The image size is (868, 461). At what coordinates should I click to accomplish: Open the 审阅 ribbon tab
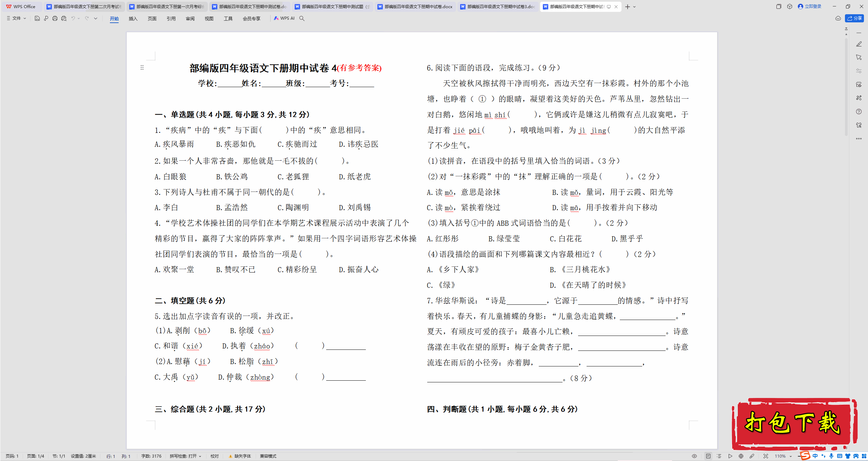coord(190,18)
